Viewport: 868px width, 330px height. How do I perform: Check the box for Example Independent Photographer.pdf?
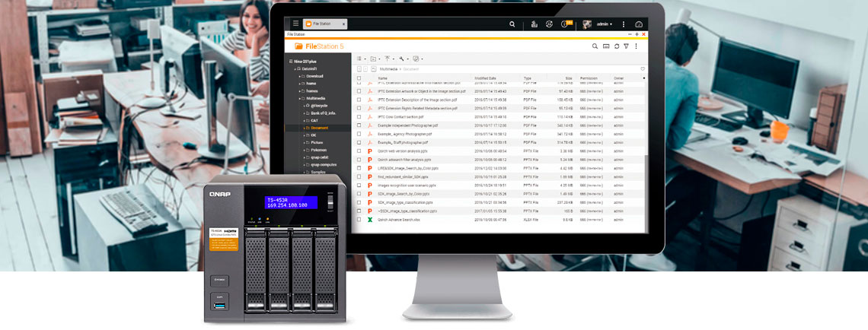click(359, 125)
